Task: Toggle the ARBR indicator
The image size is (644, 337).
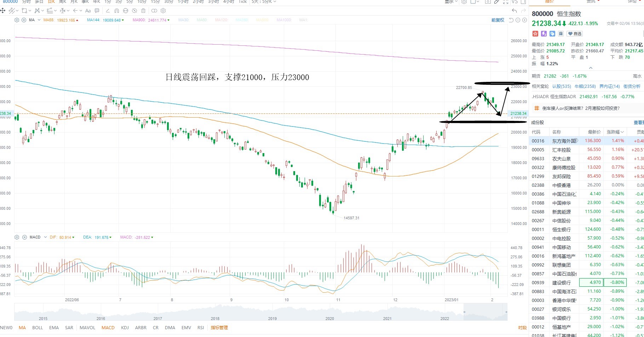Action: 141,328
